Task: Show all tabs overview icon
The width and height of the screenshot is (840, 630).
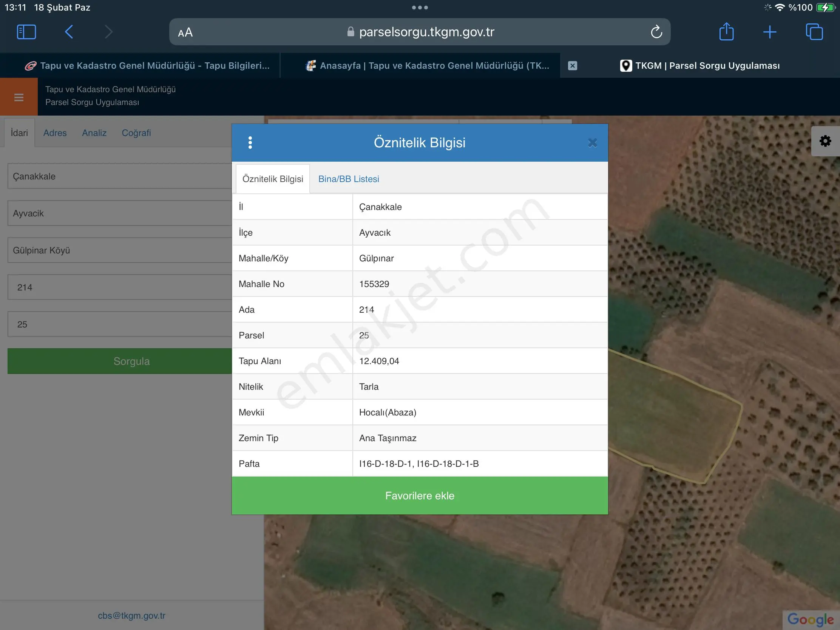Action: tap(814, 32)
